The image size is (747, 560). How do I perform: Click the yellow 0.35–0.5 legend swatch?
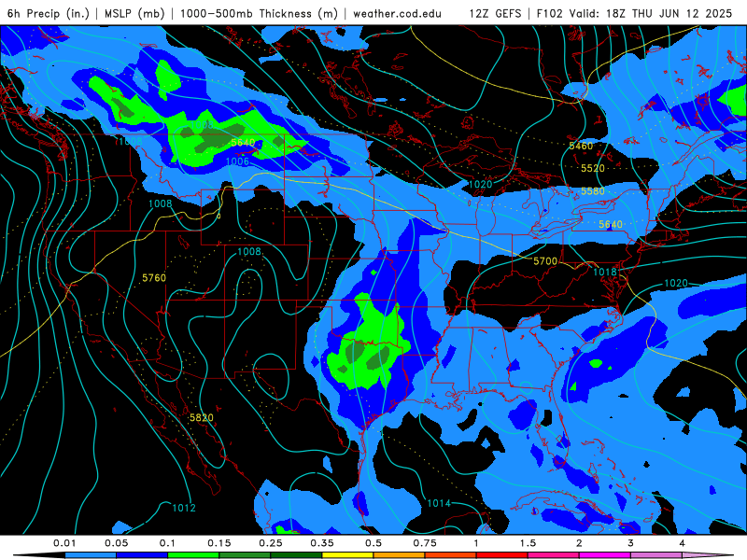347,555
